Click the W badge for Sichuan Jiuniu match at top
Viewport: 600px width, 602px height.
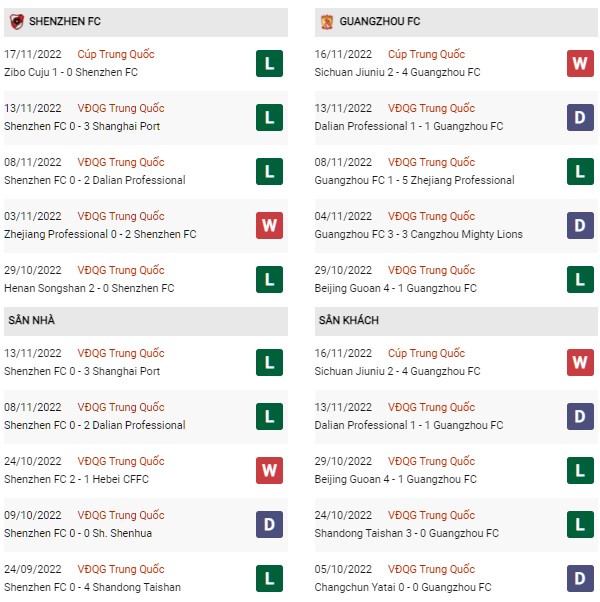[580, 63]
